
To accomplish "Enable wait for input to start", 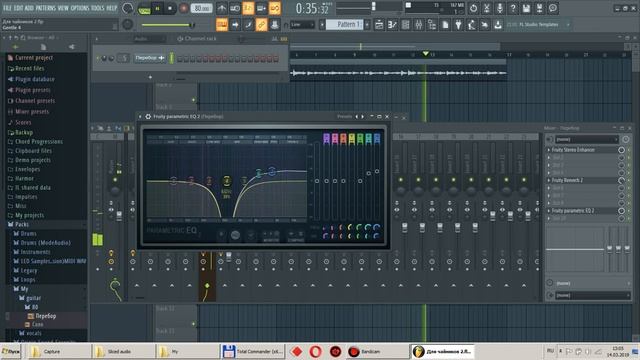I will point(235,8).
